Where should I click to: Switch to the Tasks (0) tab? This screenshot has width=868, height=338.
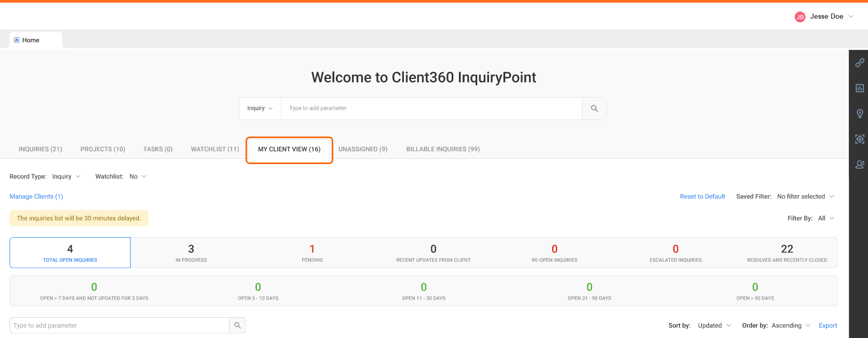click(158, 149)
